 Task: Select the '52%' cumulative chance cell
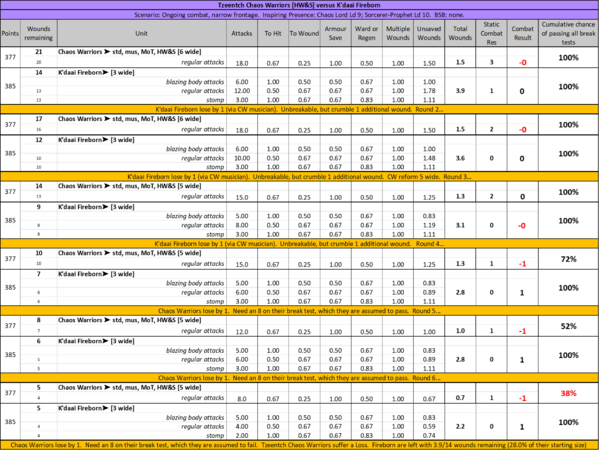pyautogui.click(x=568, y=326)
